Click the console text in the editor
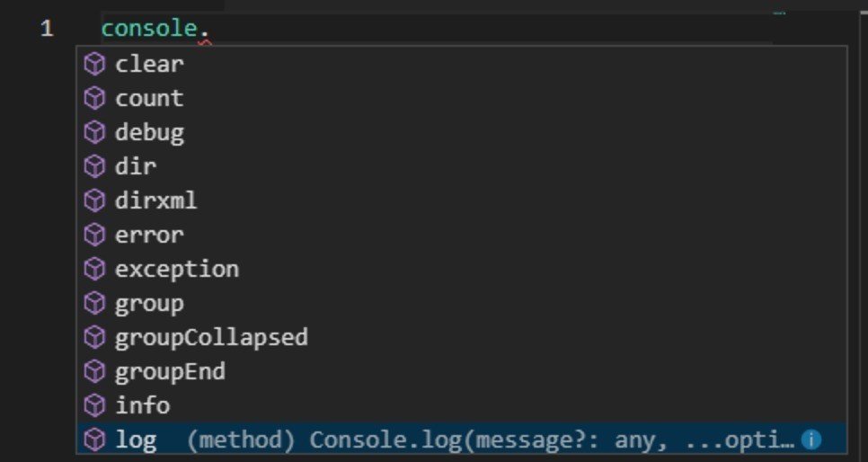This screenshot has height=462, width=868. (x=147, y=29)
